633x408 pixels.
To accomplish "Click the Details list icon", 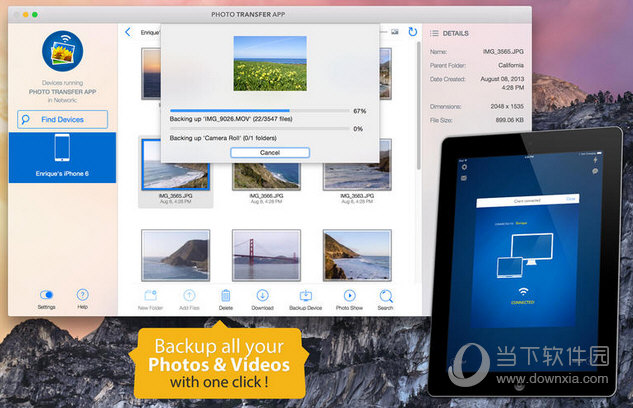I will coord(434,33).
